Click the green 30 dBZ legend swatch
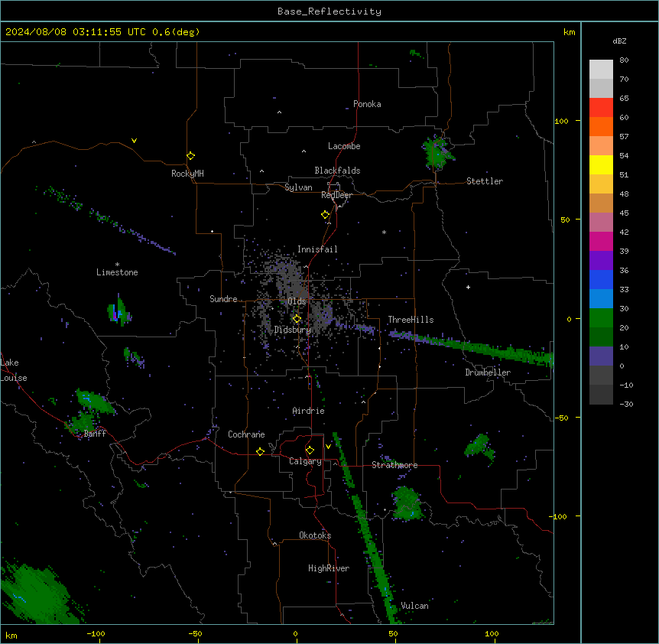Image resolution: width=659 pixels, height=644 pixels. 601,318
